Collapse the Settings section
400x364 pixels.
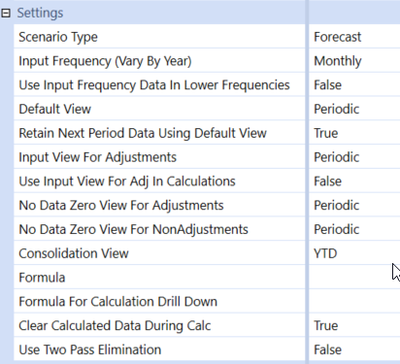6,13
